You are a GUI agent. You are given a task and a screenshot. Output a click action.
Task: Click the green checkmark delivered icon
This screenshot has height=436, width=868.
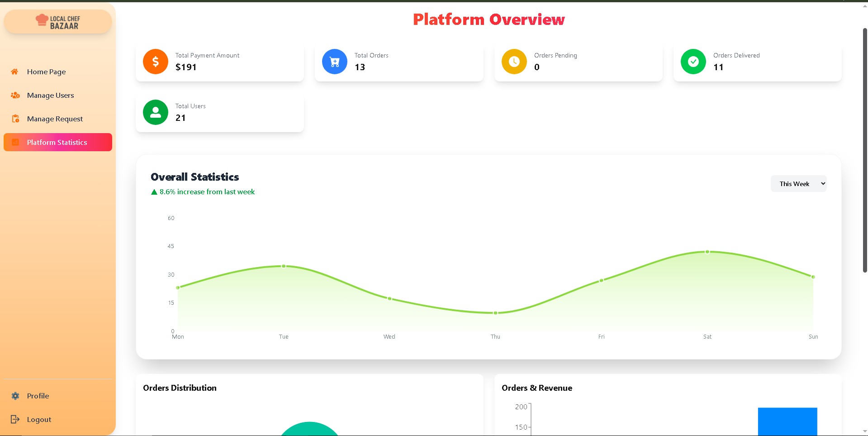693,62
